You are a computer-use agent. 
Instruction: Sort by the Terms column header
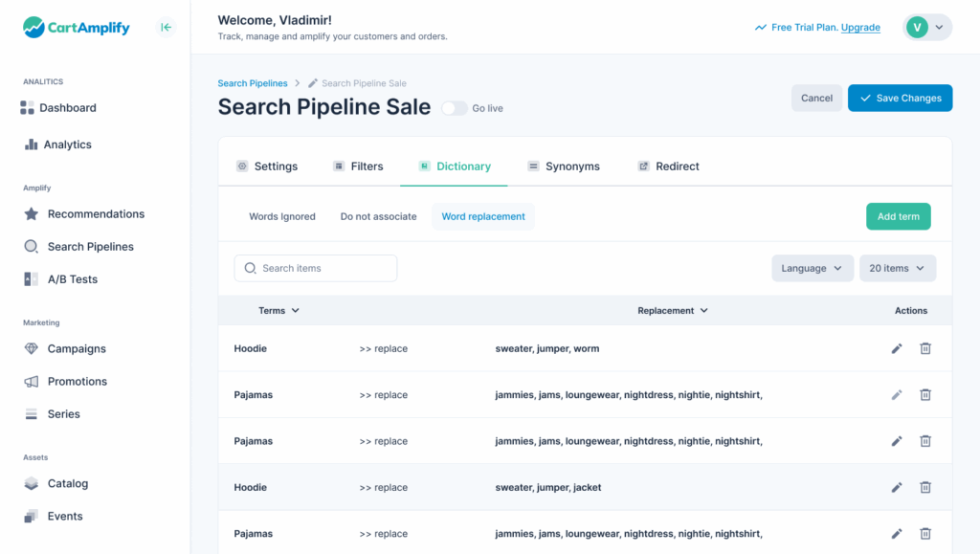pyautogui.click(x=278, y=310)
